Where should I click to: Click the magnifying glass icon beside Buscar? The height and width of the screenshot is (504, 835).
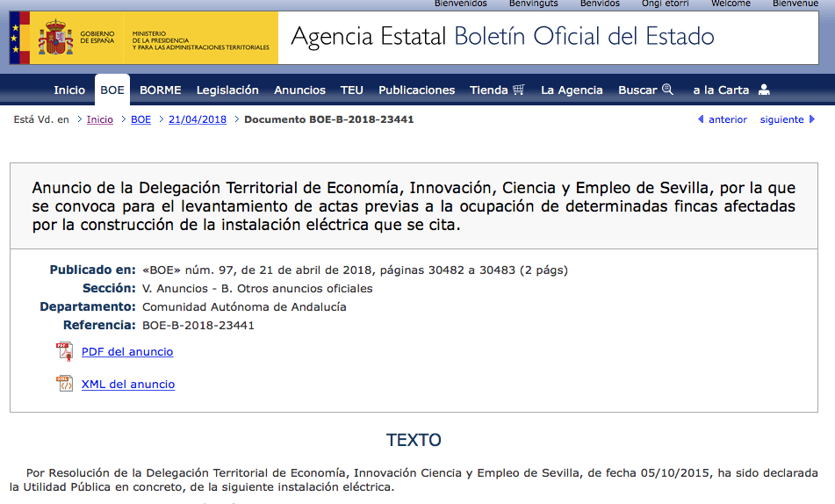click(668, 90)
